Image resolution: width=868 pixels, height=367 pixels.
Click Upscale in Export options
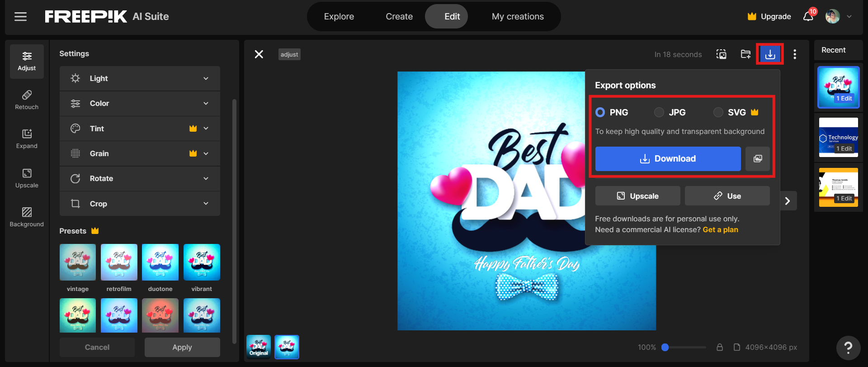637,196
